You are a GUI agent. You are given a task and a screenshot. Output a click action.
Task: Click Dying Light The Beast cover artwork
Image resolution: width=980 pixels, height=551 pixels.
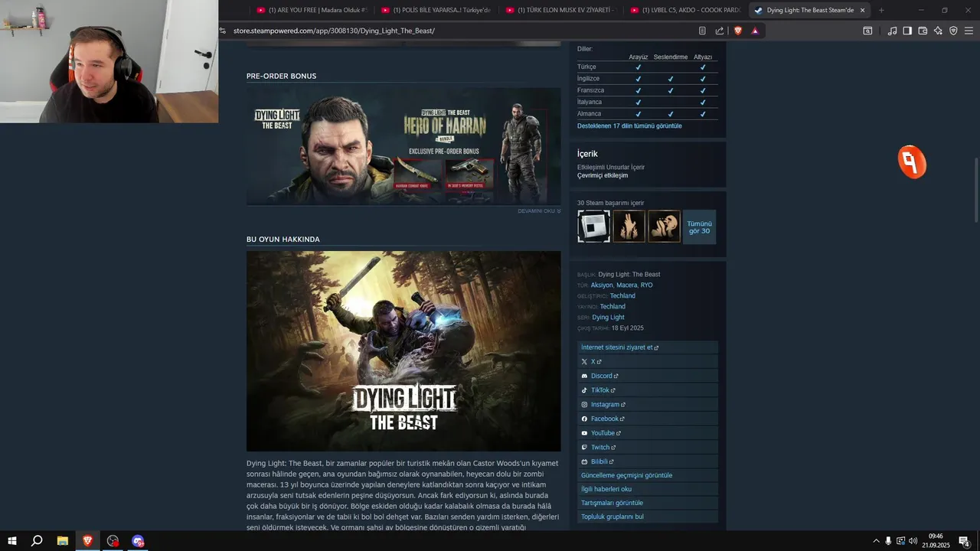point(403,351)
